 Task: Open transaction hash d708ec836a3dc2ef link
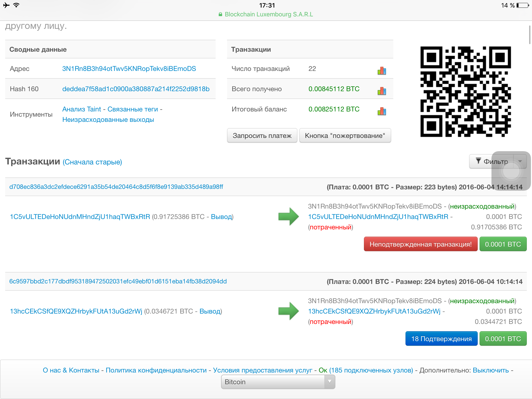[116, 187]
